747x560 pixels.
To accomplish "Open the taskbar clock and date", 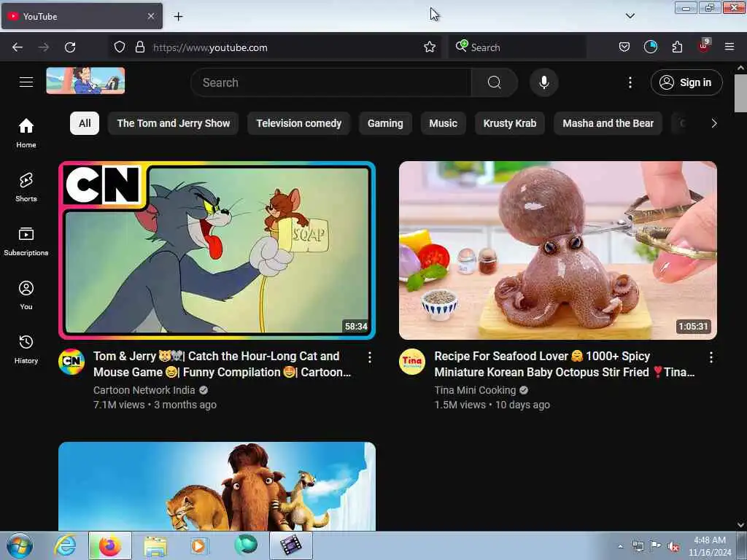I will [710, 545].
